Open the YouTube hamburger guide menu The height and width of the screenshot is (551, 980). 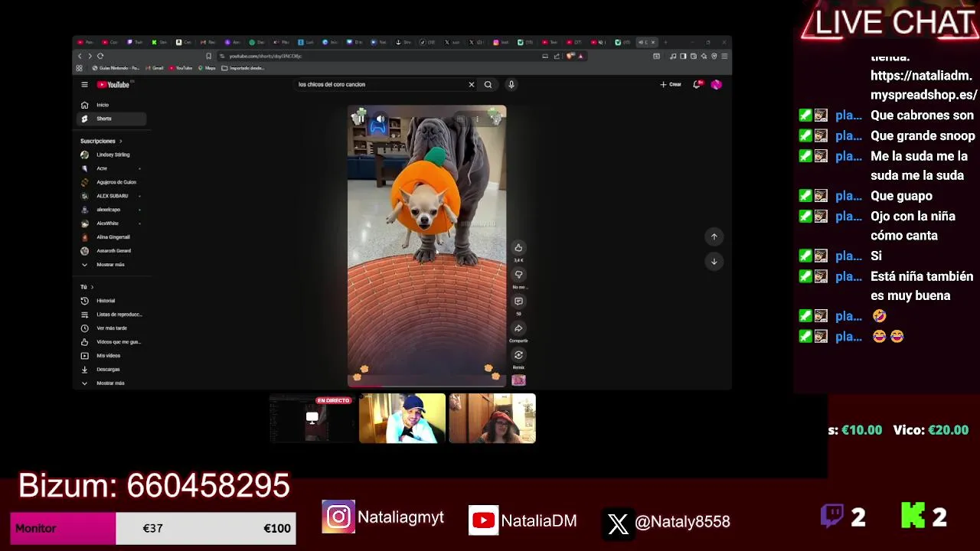point(84,85)
